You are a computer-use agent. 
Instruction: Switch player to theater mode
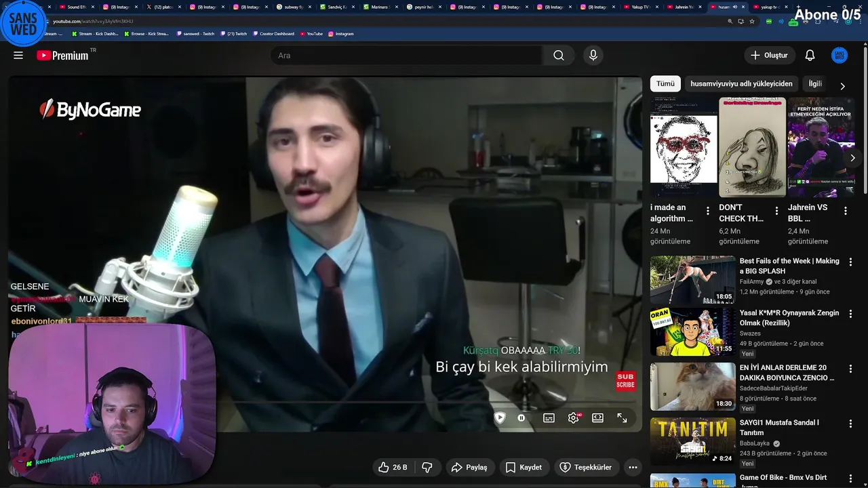point(597,418)
